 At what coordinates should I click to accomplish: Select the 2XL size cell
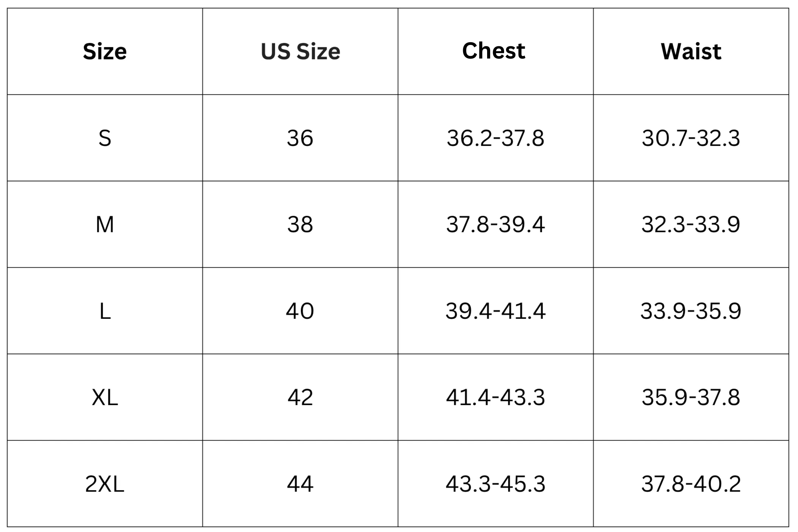(105, 484)
